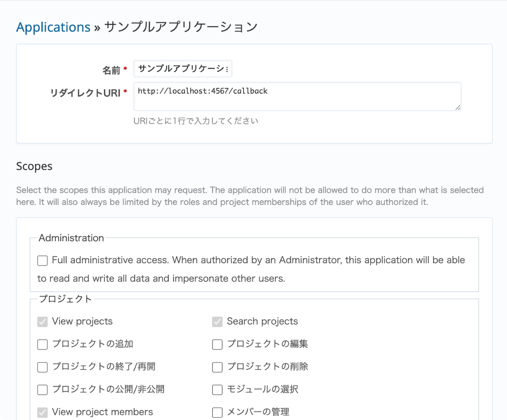Click the プロジェクト fieldset legend
Image resolution: width=507 pixels, height=420 pixels.
coord(65,299)
